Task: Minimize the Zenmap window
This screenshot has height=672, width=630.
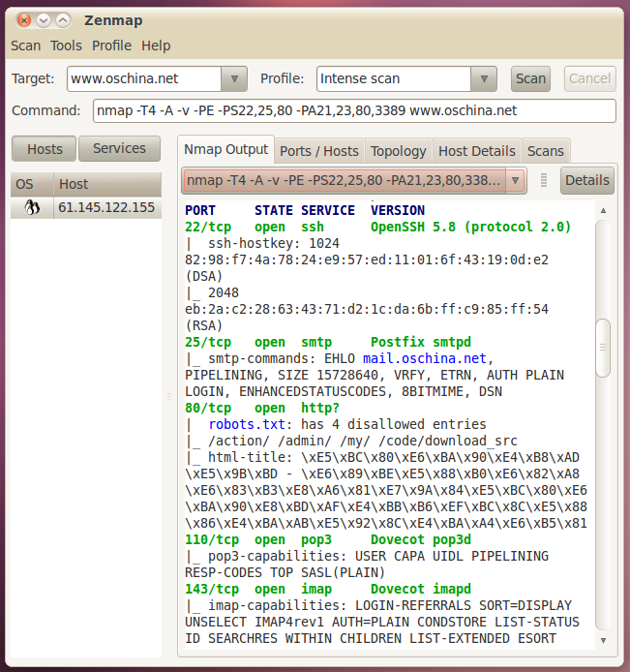Action: click(44, 20)
